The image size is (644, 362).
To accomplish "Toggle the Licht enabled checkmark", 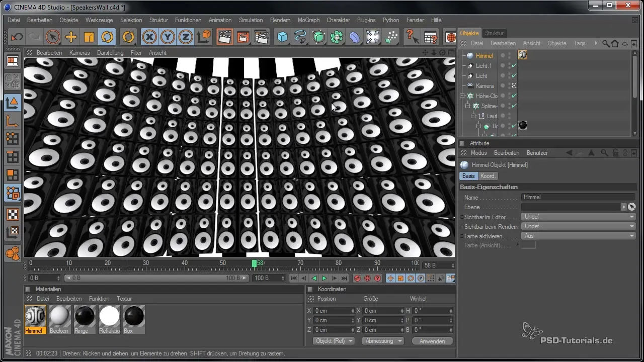I will (514, 76).
